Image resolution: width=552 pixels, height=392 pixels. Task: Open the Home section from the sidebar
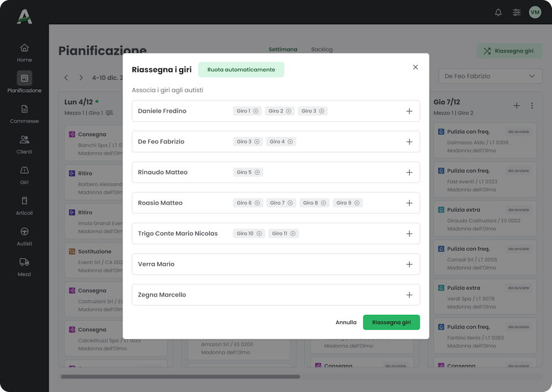pyautogui.click(x=24, y=52)
